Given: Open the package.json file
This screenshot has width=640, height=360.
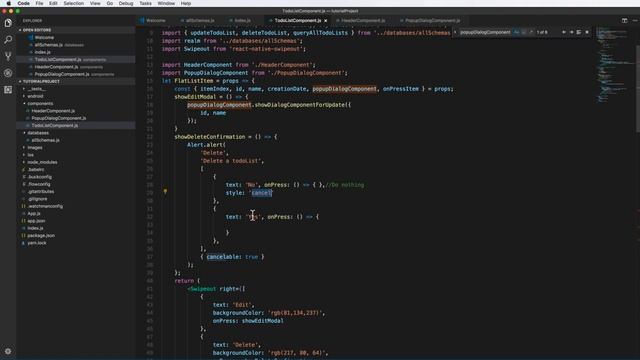Looking at the screenshot, I should [41, 236].
